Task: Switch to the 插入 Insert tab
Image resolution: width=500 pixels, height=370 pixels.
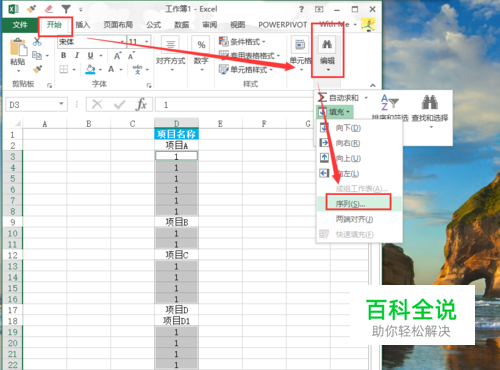Action: [83, 25]
